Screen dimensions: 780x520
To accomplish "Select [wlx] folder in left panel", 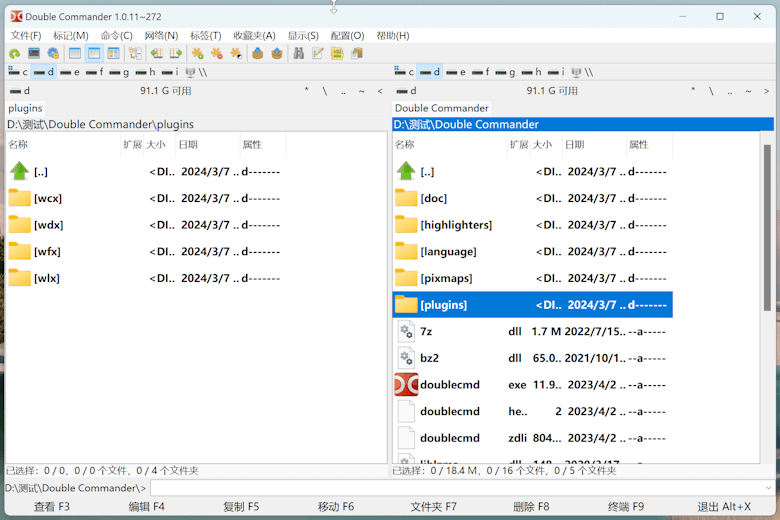I will [x=147, y=278].
